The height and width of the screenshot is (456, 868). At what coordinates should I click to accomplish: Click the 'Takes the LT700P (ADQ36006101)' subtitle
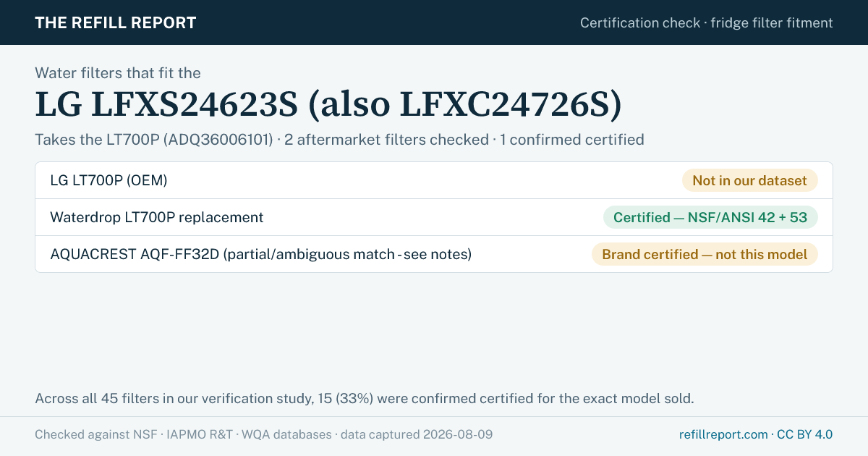pos(339,139)
